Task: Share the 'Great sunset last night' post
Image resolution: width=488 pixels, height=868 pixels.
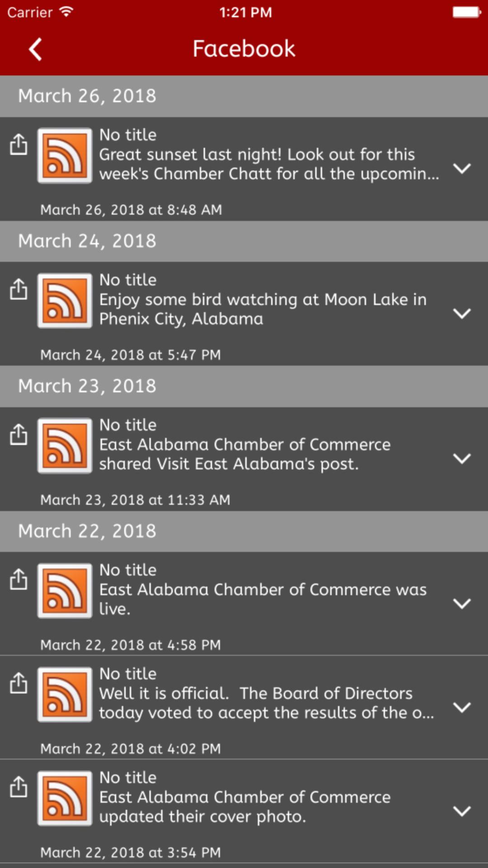Action: pos(19,145)
